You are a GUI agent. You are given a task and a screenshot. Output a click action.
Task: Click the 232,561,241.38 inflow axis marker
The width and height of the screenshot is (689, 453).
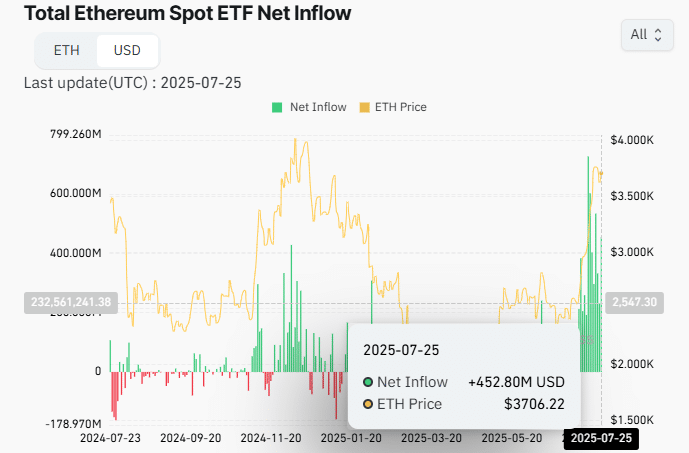pos(70,301)
